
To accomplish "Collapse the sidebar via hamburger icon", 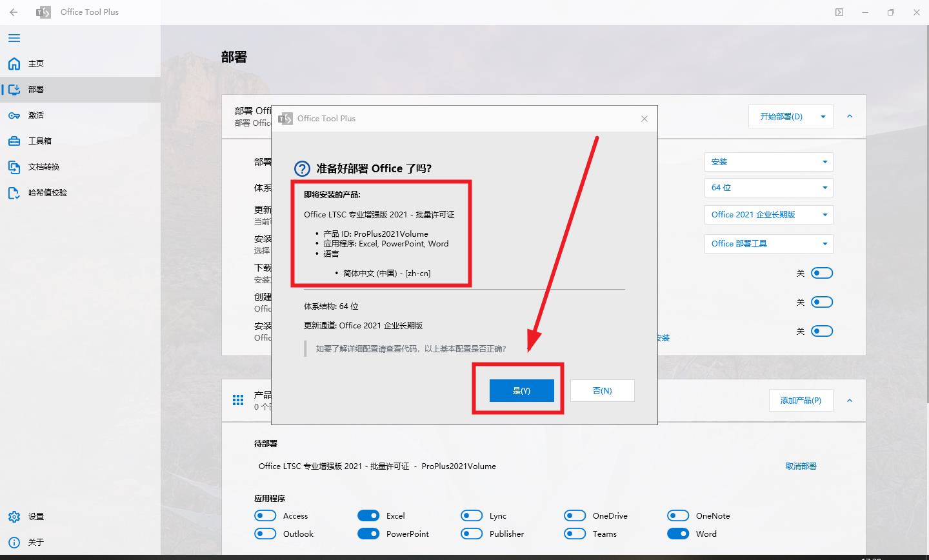I will (14, 38).
